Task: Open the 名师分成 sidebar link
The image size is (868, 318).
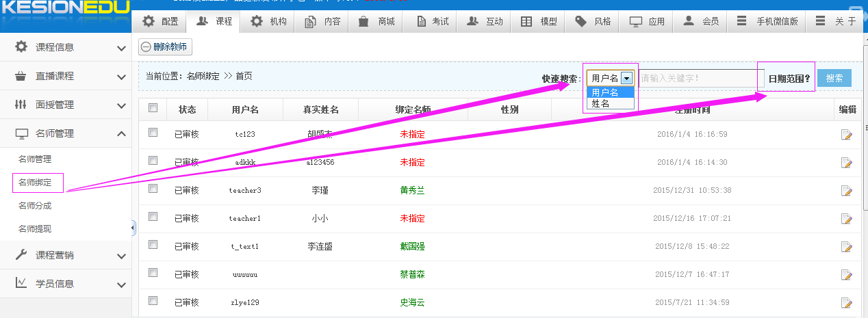Action: [x=35, y=206]
